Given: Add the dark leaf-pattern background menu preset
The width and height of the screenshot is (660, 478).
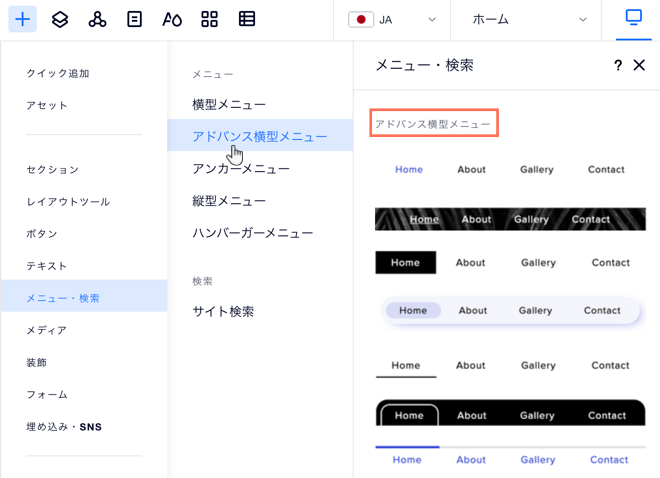Looking at the screenshot, I should (510, 219).
